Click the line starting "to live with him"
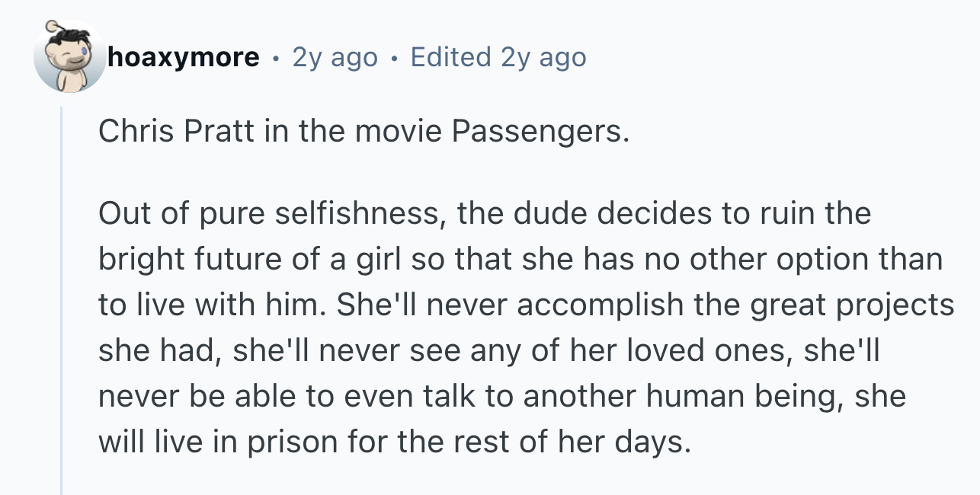980x495 pixels. click(x=526, y=305)
